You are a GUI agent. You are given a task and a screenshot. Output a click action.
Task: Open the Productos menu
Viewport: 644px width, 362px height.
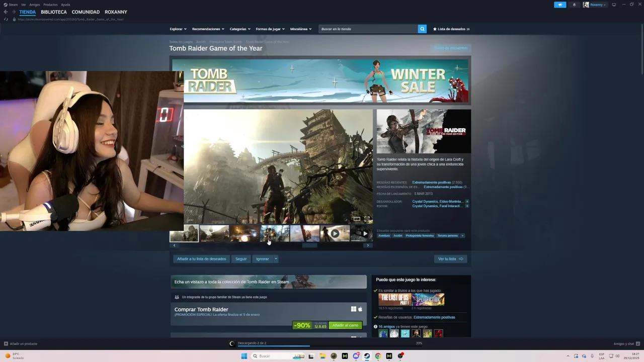tap(50, 5)
